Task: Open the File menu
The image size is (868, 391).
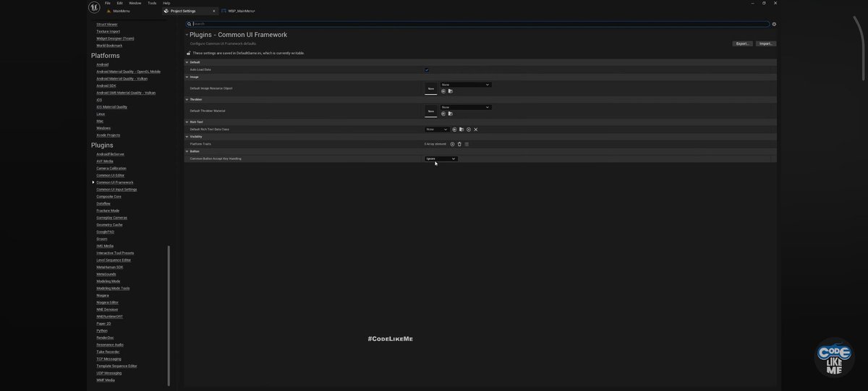Action: pos(108,3)
